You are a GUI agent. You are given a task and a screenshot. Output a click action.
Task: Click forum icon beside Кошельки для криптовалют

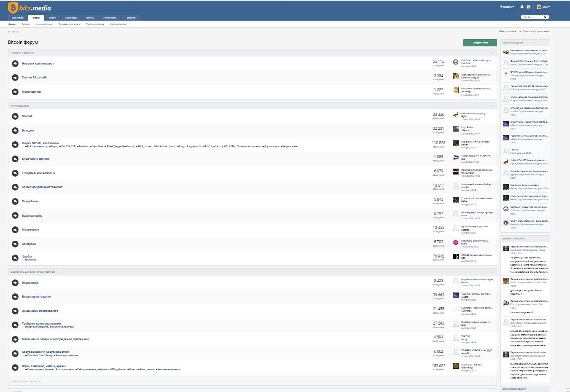(x=15, y=187)
